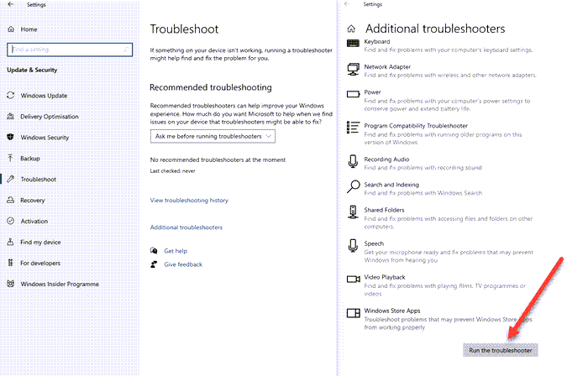Click the Windows Store Apps icon

pos(353,313)
